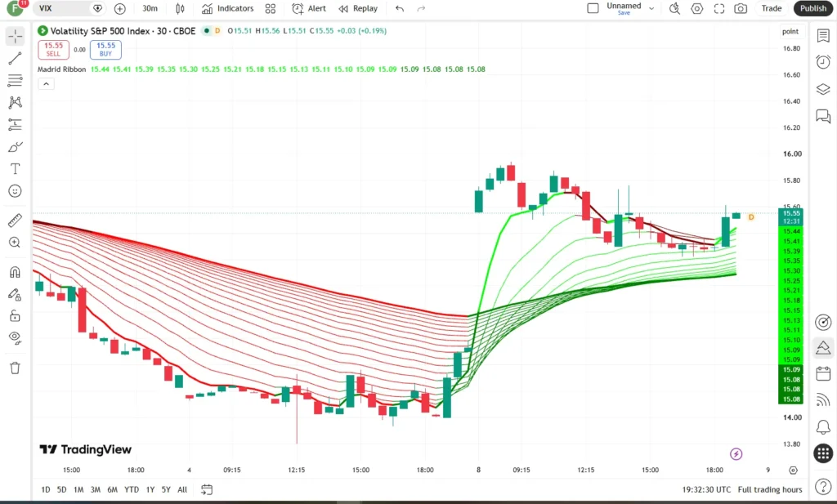Open the candlestick chart type menu
The height and width of the screenshot is (504, 837).
(x=181, y=8)
